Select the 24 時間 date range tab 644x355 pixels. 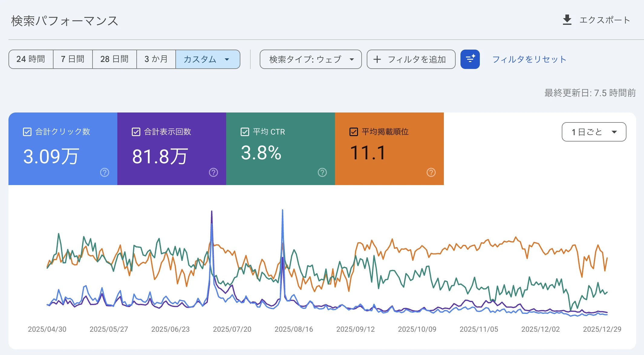31,59
